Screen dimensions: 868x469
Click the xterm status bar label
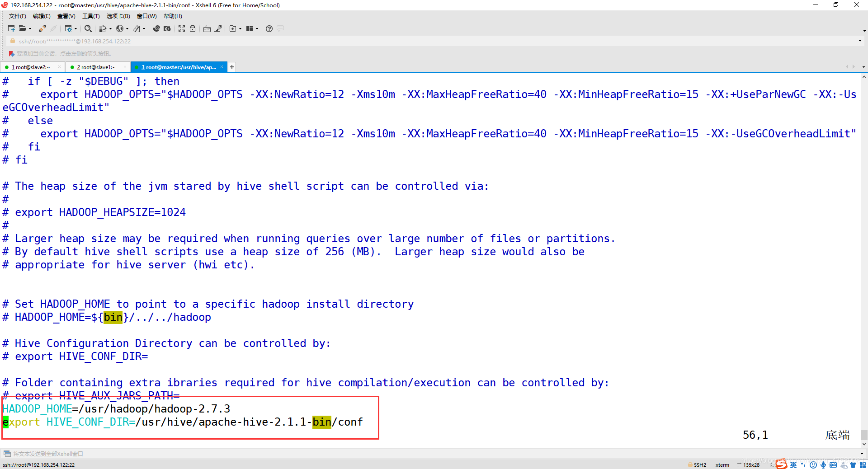tap(722, 465)
